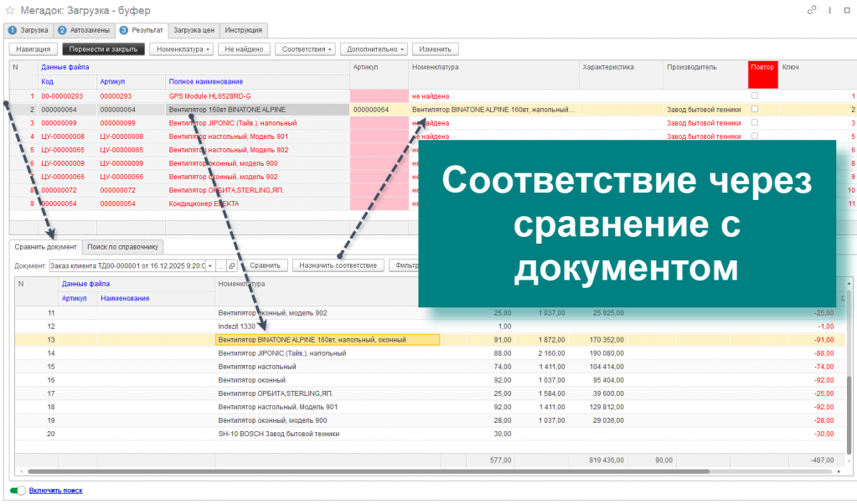The image size is (857, 504).
Task: Click the right arrow of the horizontal scrollbar
Action: 839,471
